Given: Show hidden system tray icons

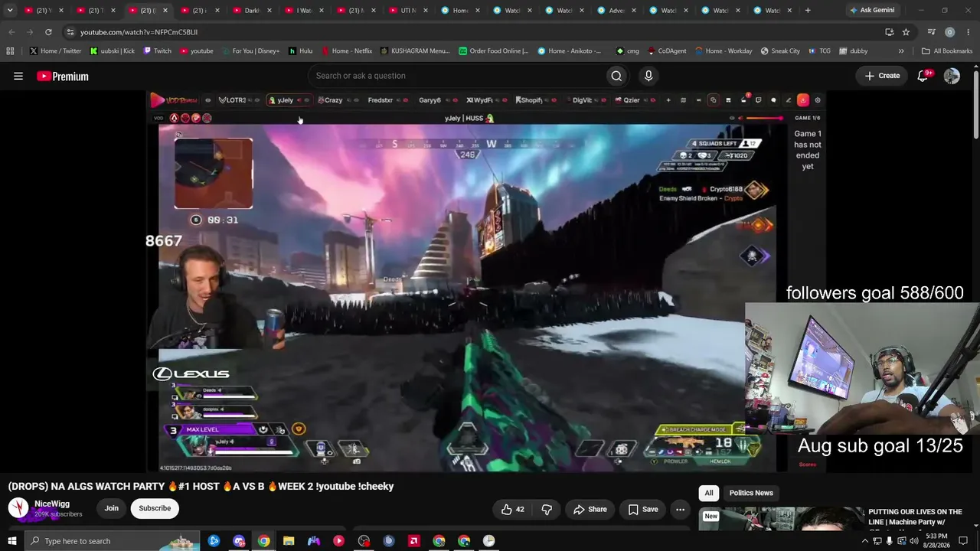Looking at the screenshot, I should [865, 541].
